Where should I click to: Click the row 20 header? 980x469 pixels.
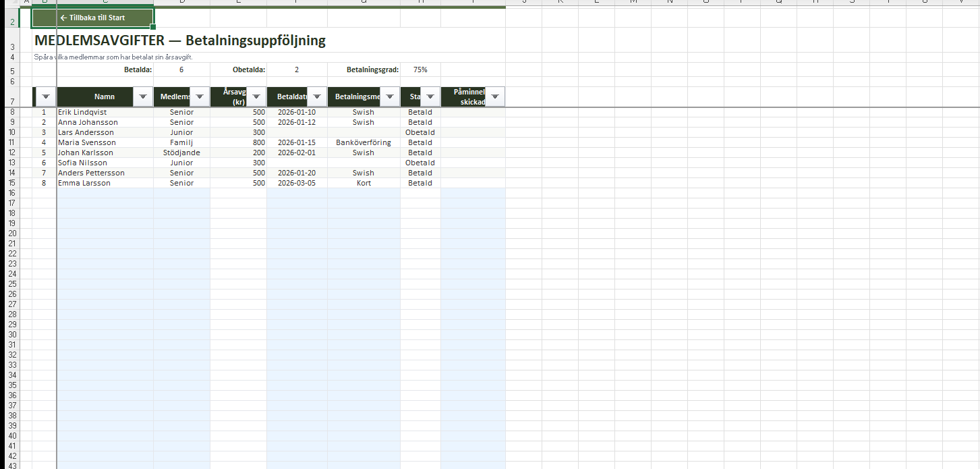tap(11, 233)
